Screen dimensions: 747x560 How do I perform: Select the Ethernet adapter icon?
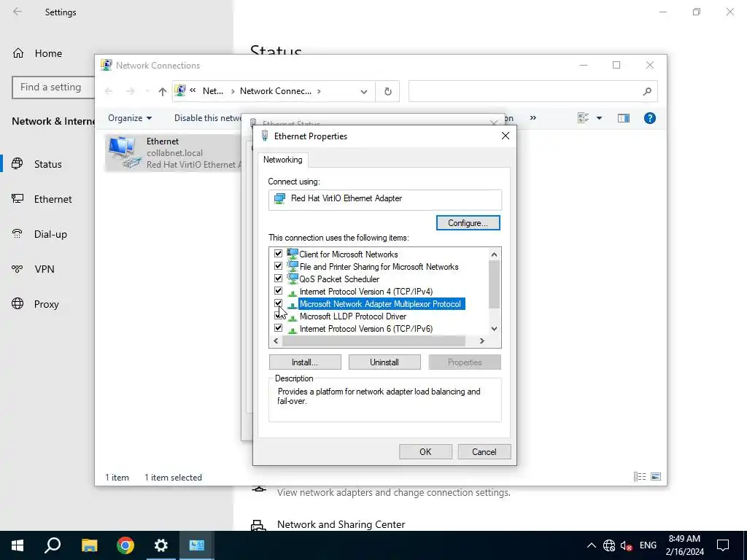tap(124, 152)
